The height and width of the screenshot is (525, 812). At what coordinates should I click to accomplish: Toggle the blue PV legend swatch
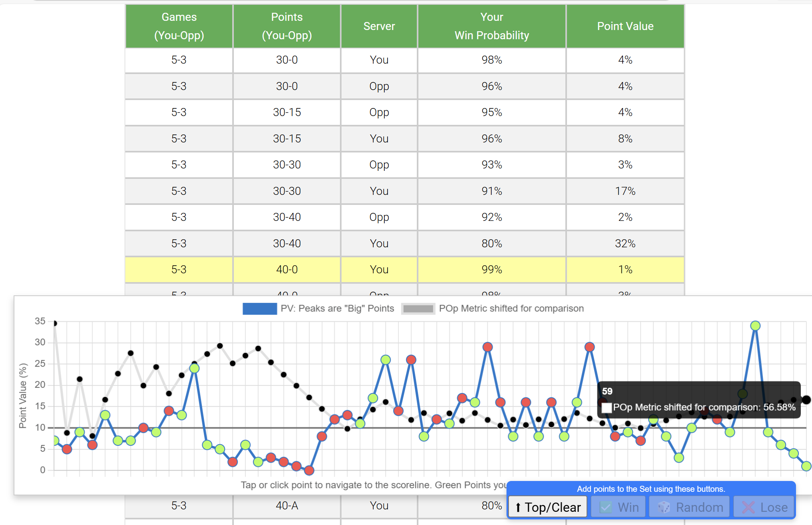point(259,309)
